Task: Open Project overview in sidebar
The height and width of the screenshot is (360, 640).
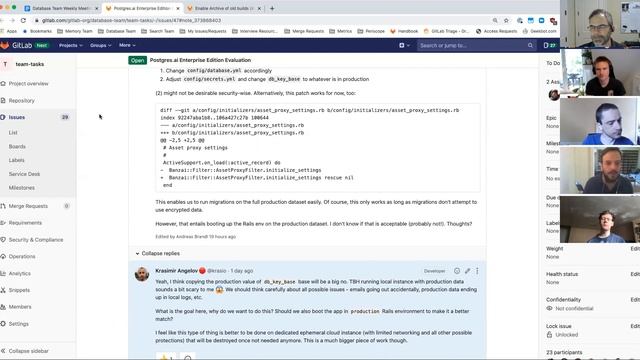Action: pos(28,84)
